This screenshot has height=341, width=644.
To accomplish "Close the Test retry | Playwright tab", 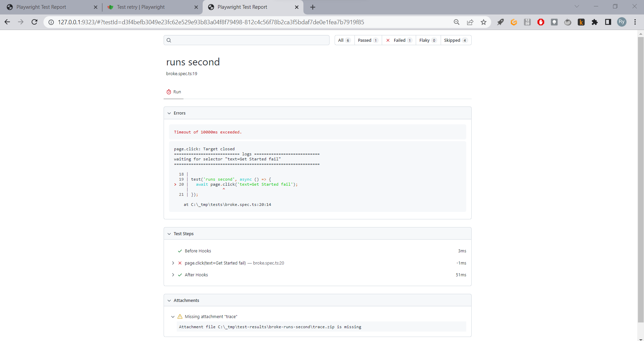I will pos(196,7).
